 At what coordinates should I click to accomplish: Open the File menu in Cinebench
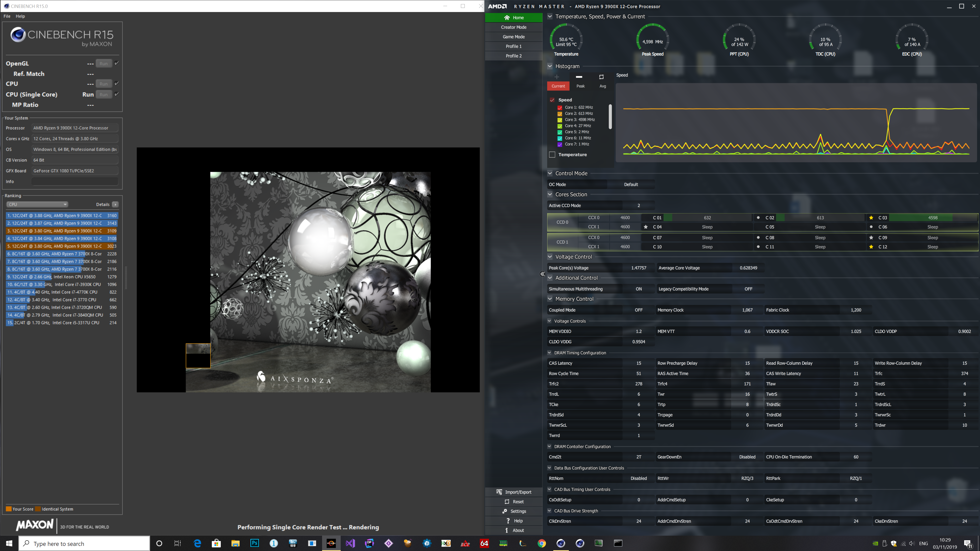7,16
